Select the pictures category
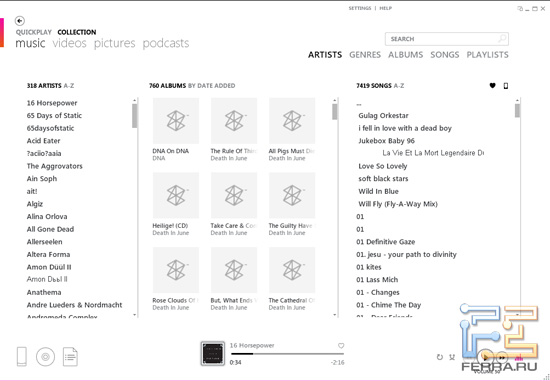The image size is (550, 381). coord(114,43)
